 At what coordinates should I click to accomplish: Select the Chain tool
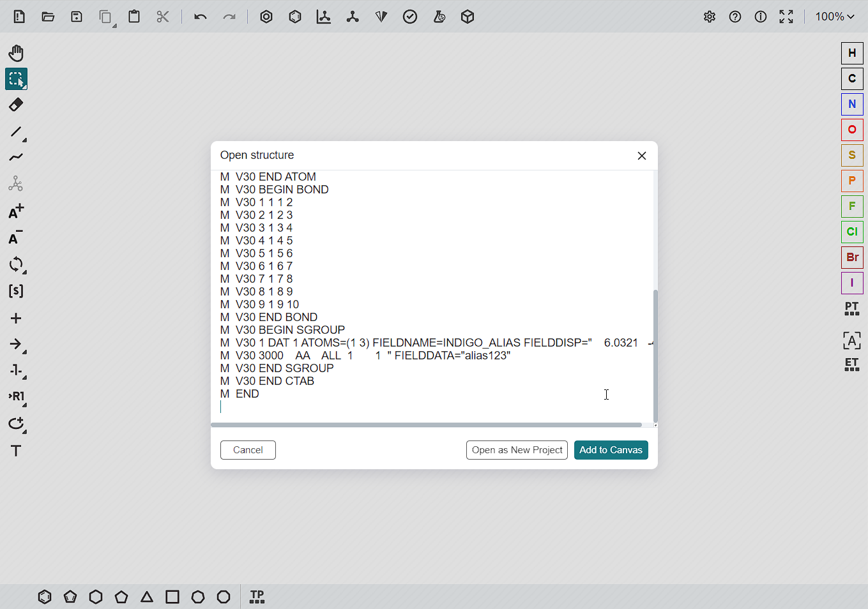click(16, 157)
